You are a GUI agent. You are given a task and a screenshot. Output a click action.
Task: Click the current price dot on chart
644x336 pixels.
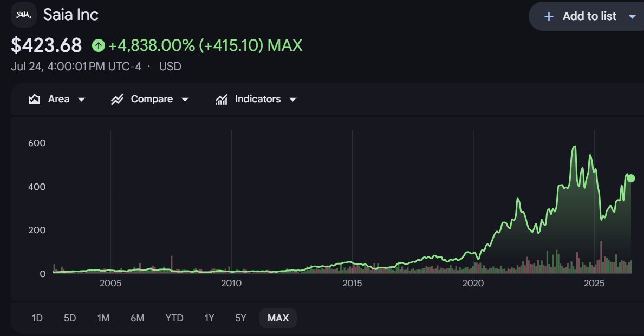(x=631, y=178)
